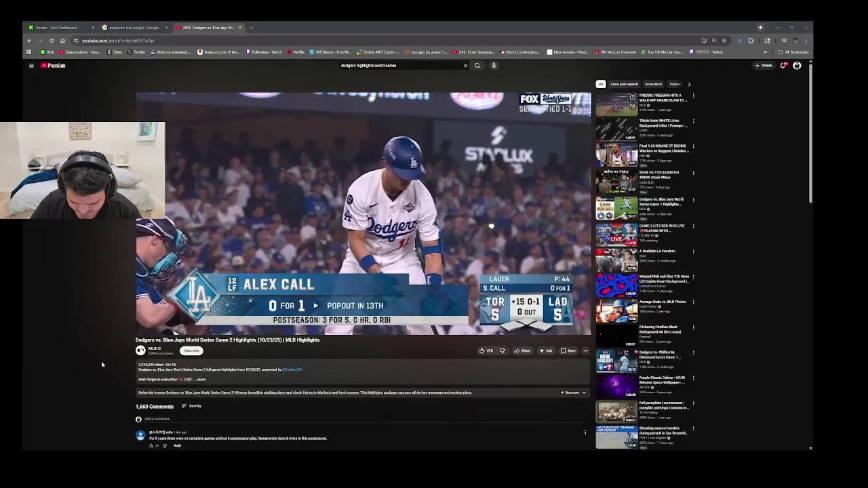Open the Netflix bookmark
868x488 pixels.
(x=296, y=52)
